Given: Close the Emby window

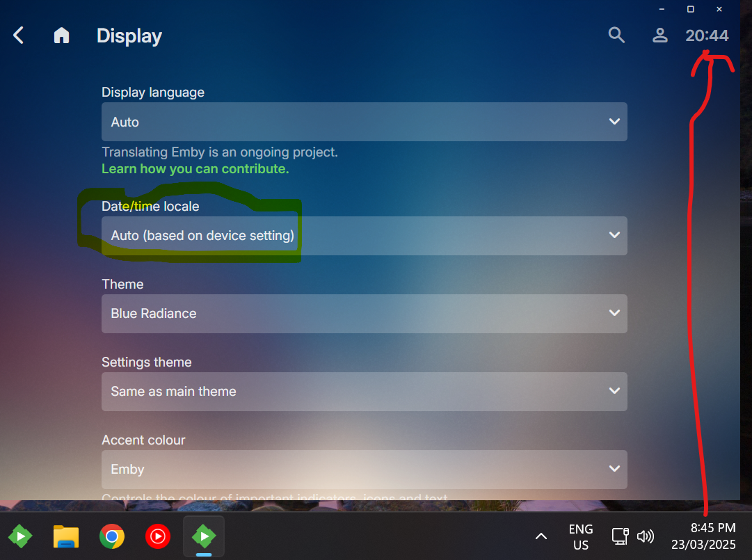Looking at the screenshot, I should (x=719, y=9).
